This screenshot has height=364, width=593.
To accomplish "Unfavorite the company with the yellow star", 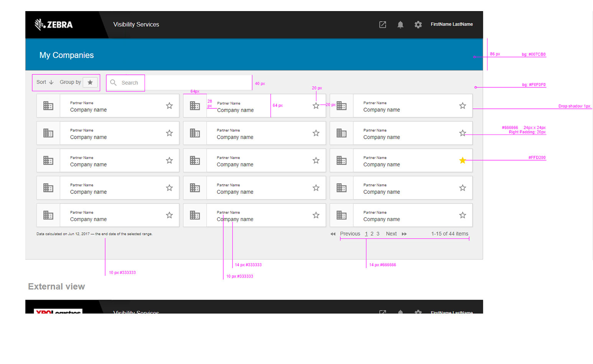I will [x=463, y=161].
